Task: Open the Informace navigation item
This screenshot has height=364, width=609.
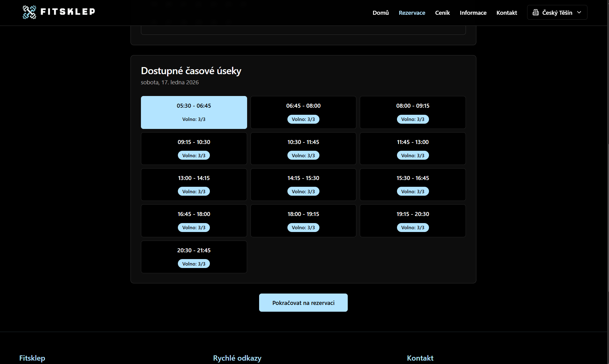Action: pyautogui.click(x=473, y=13)
